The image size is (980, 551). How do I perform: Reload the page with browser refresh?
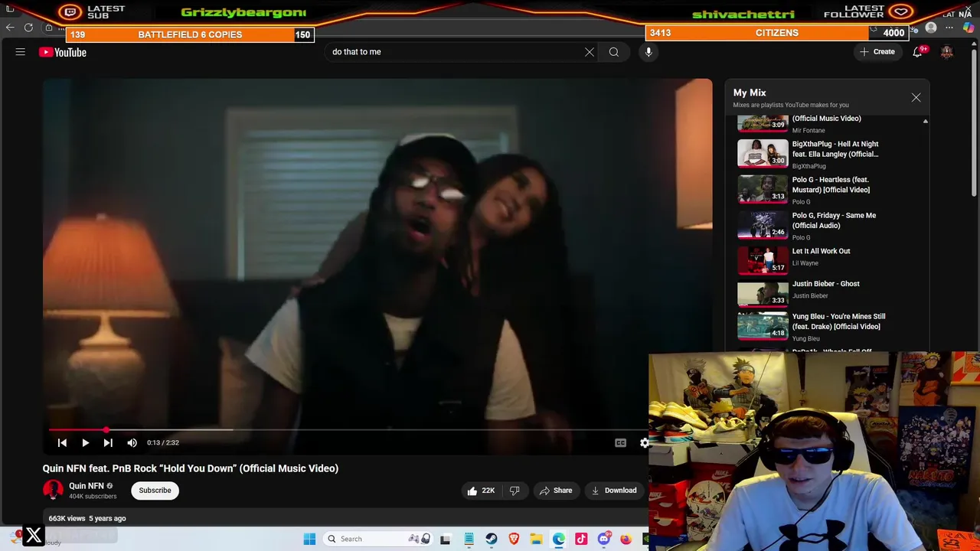click(28, 28)
